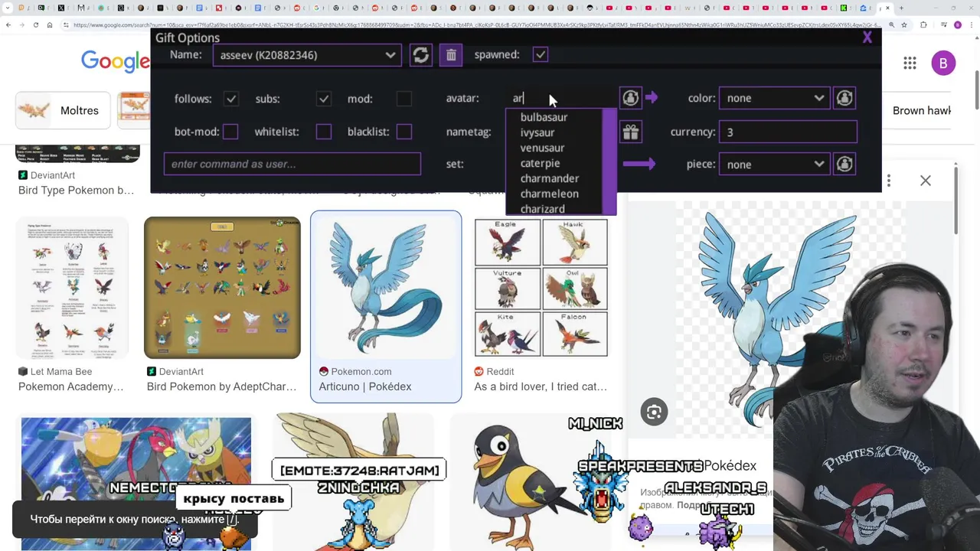Click the refresh icon beside the name dropdown
Image resolution: width=980 pixels, height=551 pixels.
pyautogui.click(x=420, y=55)
